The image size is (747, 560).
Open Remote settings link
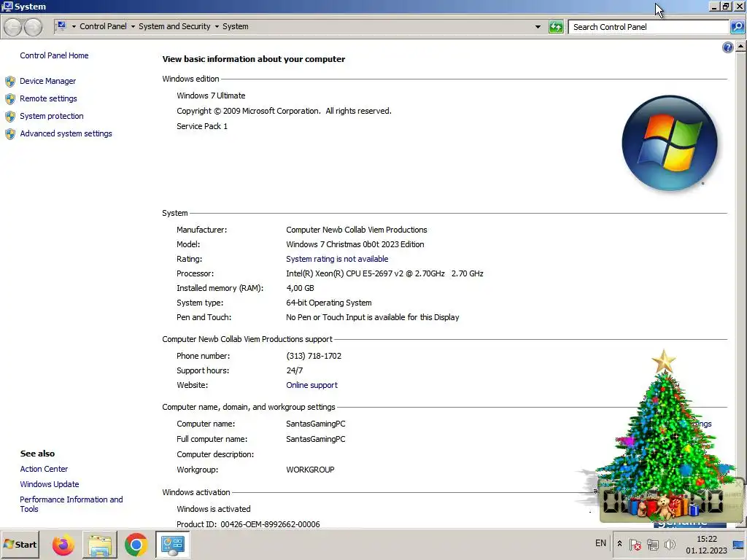point(48,98)
